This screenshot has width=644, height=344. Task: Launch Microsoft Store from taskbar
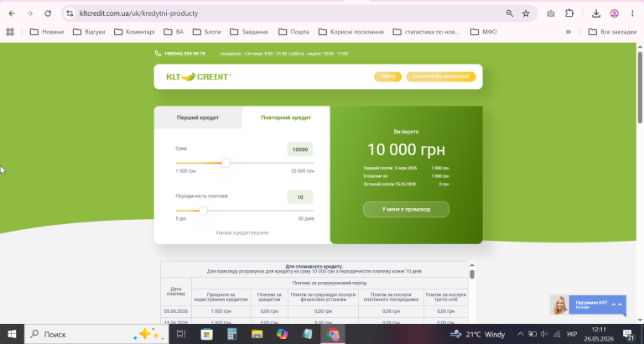(206, 334)
